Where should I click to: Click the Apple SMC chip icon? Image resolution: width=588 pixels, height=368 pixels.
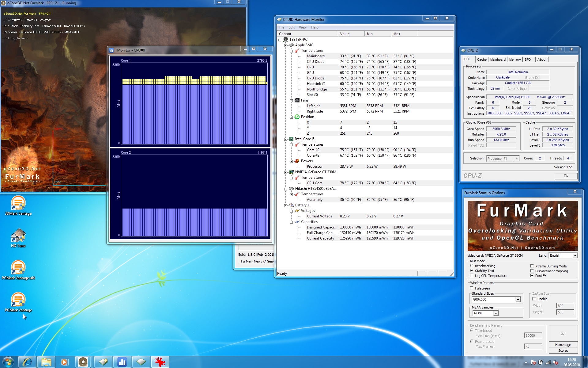(x=291, y=45)
